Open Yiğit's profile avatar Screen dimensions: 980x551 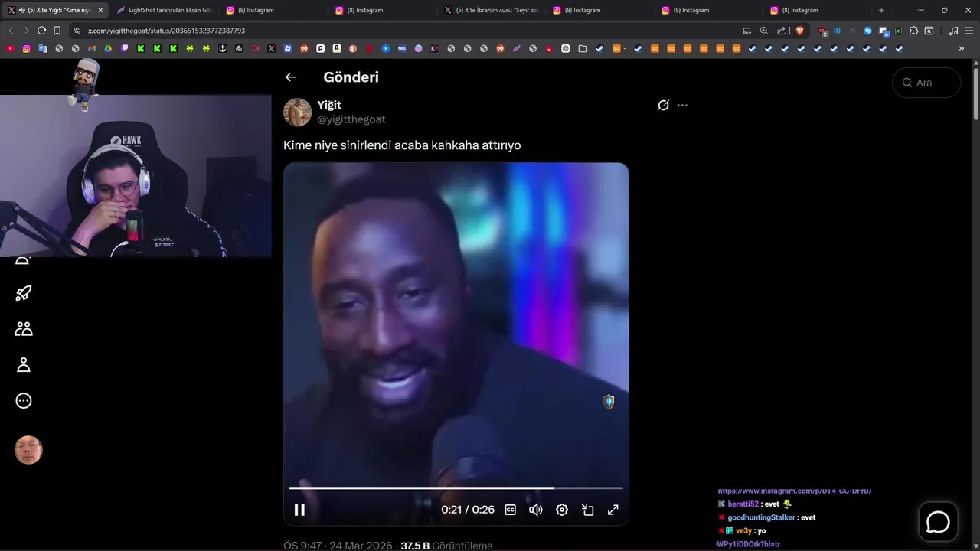pyautogui.click(x=297, y=112)
